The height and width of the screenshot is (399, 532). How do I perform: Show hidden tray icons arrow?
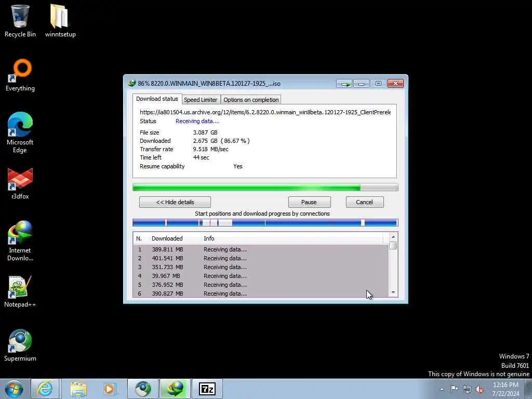[442, 389]
